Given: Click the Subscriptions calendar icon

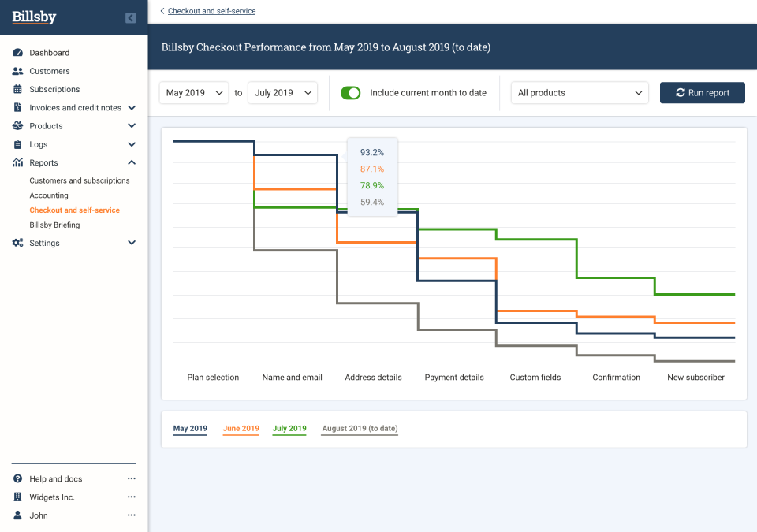Looking at the screenshot, I should tap(17, 89).
